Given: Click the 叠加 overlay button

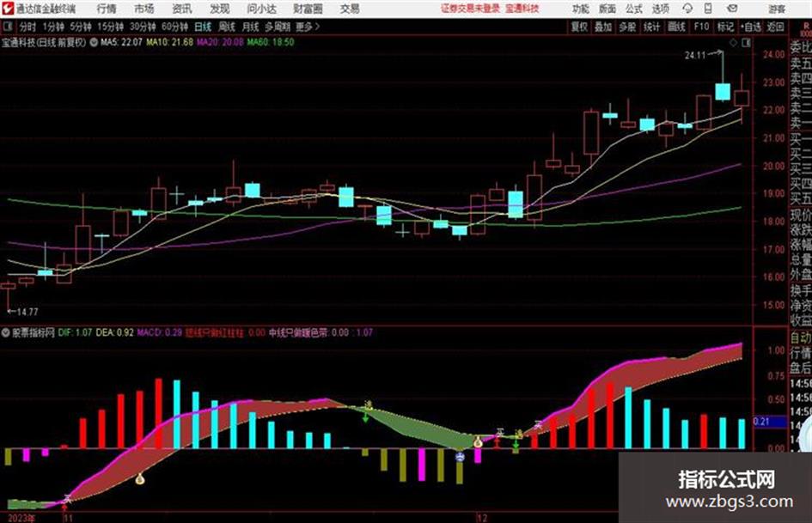Looking at the screenshot, I should (603, 27).
